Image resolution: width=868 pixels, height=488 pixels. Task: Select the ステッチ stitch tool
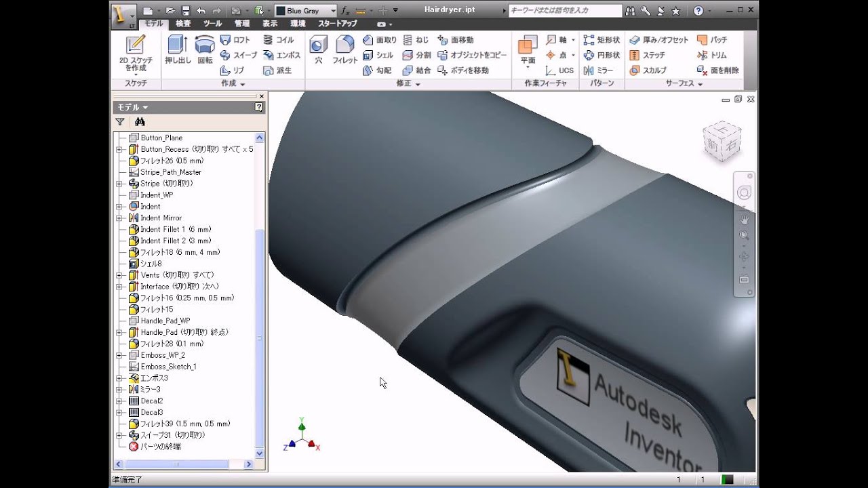click(647, 55)
